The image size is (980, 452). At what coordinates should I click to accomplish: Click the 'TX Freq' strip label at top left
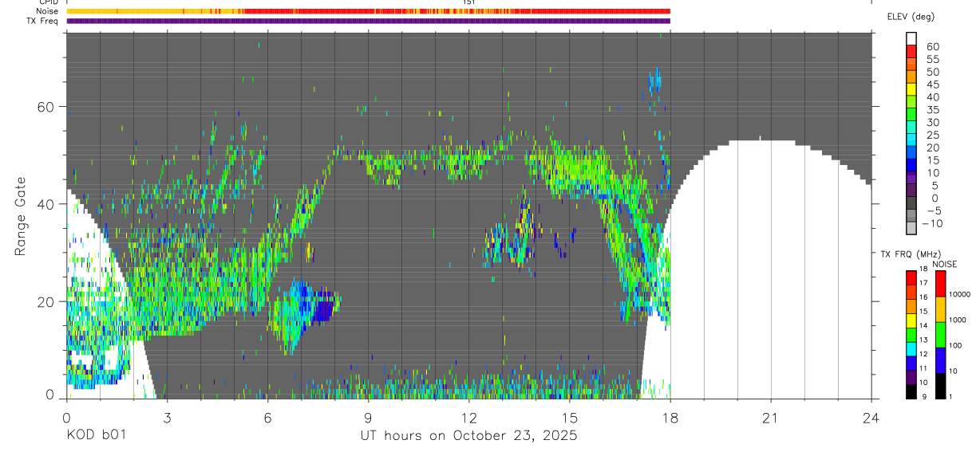[x=43, y=21]
